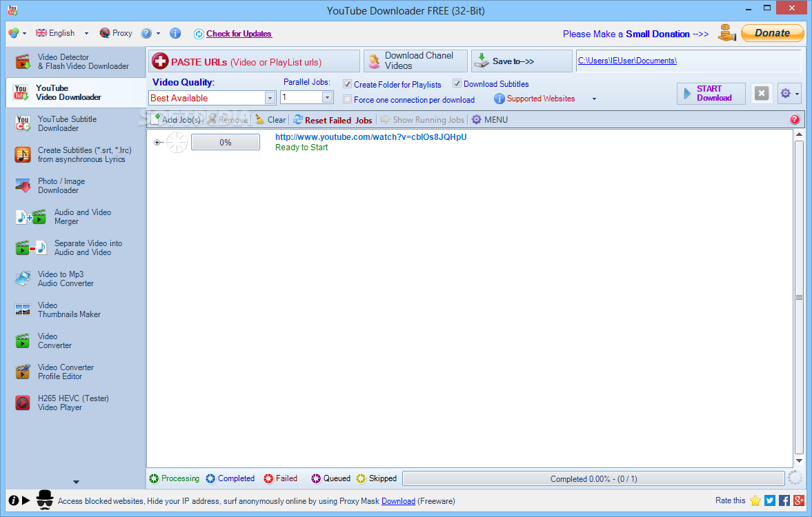Toggle Queued status filter
The height and width of the screenshot is (517, 812).
pos(330,478)
